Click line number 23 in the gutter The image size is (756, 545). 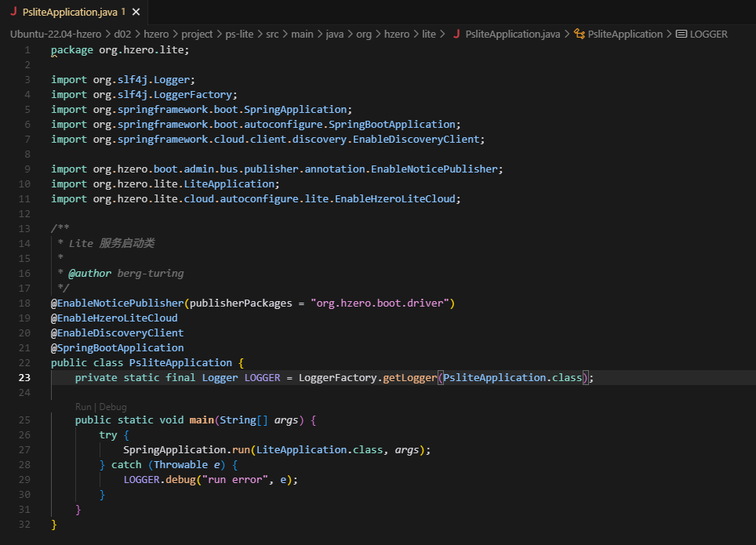click(x=25, y=378)
